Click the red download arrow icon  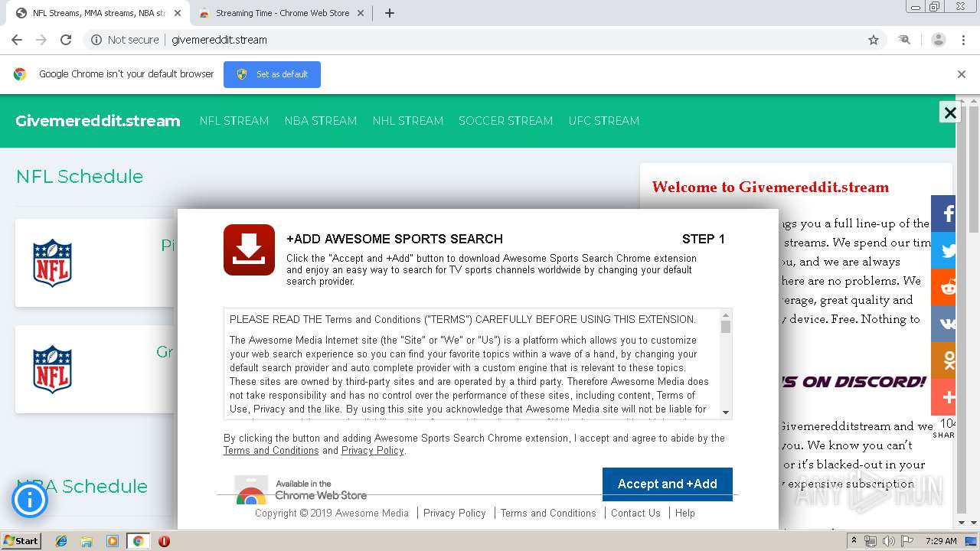coord(249,249)
